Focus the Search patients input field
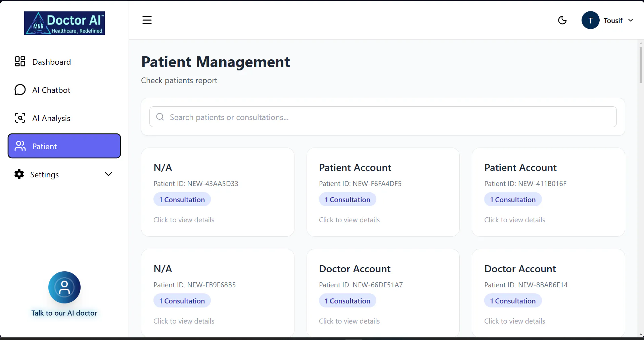Screen dimensions: 644x340 [383, 117]
